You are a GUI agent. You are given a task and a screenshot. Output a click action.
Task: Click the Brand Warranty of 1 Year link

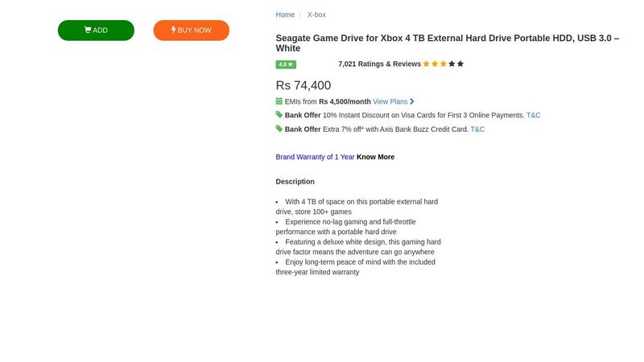pos(315,157)
